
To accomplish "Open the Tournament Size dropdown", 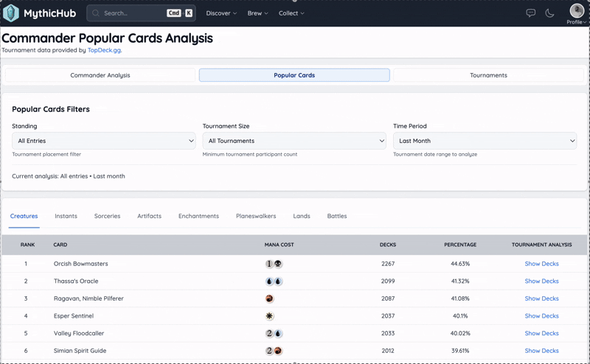I will (294, 141).
